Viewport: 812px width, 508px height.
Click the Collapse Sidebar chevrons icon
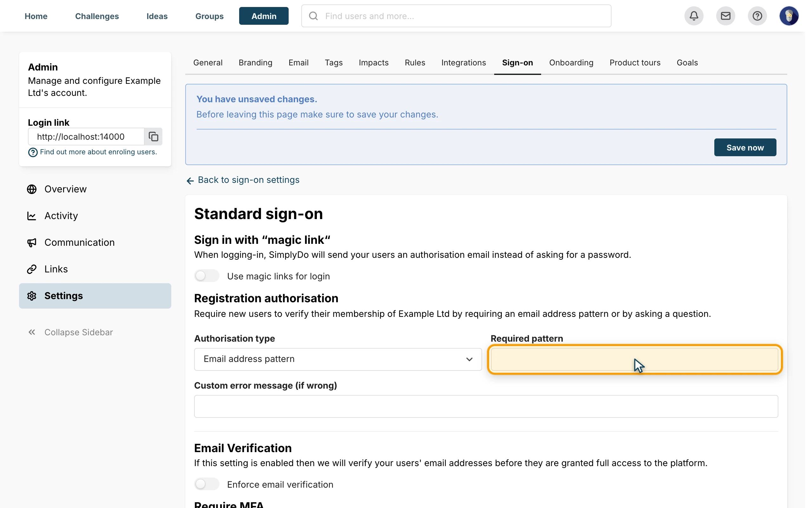click(x=32, y=332)
